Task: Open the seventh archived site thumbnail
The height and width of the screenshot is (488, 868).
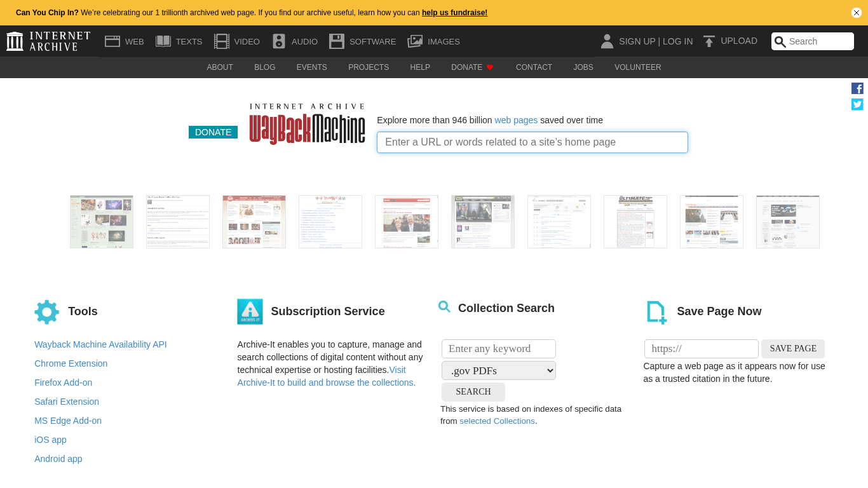Action: pyautogui.click(x=559, y=222)
